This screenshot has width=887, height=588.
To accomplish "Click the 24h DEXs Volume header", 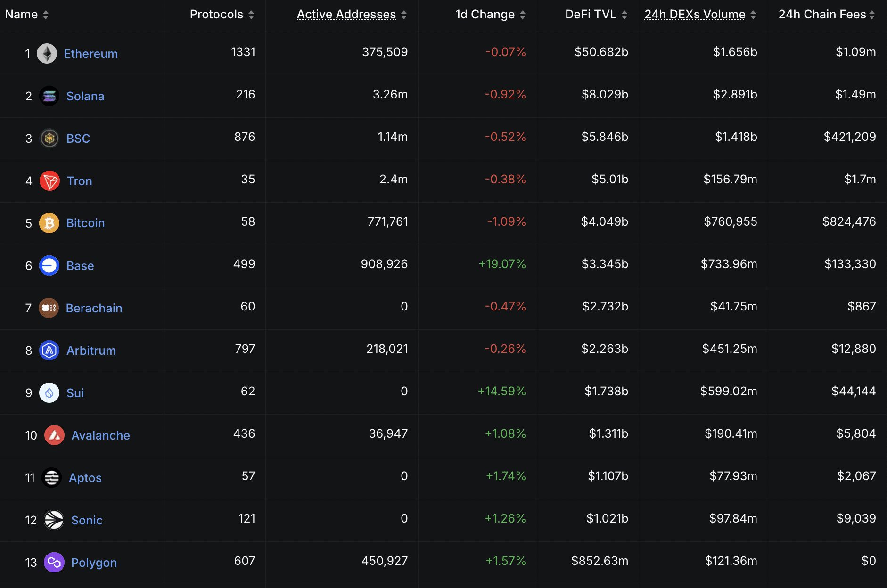I will [x=695, y=15].
